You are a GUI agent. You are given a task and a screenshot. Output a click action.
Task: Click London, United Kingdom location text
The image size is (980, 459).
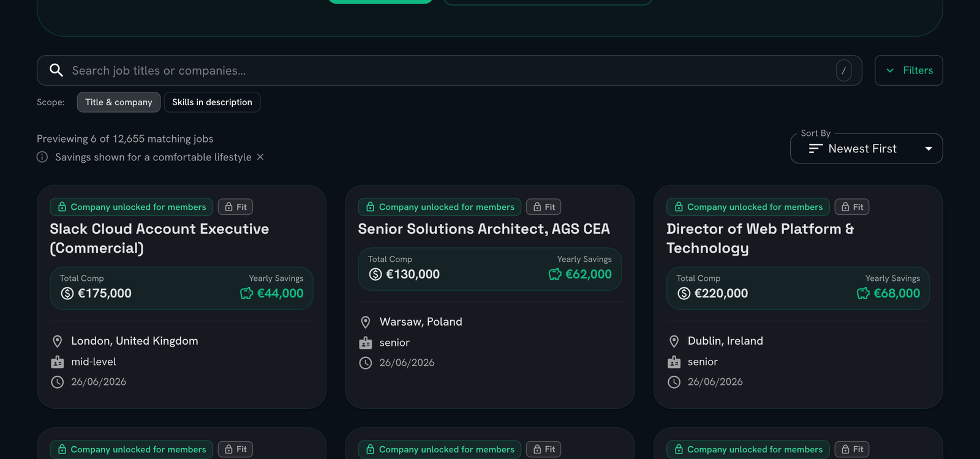click(x=135, y=341)
